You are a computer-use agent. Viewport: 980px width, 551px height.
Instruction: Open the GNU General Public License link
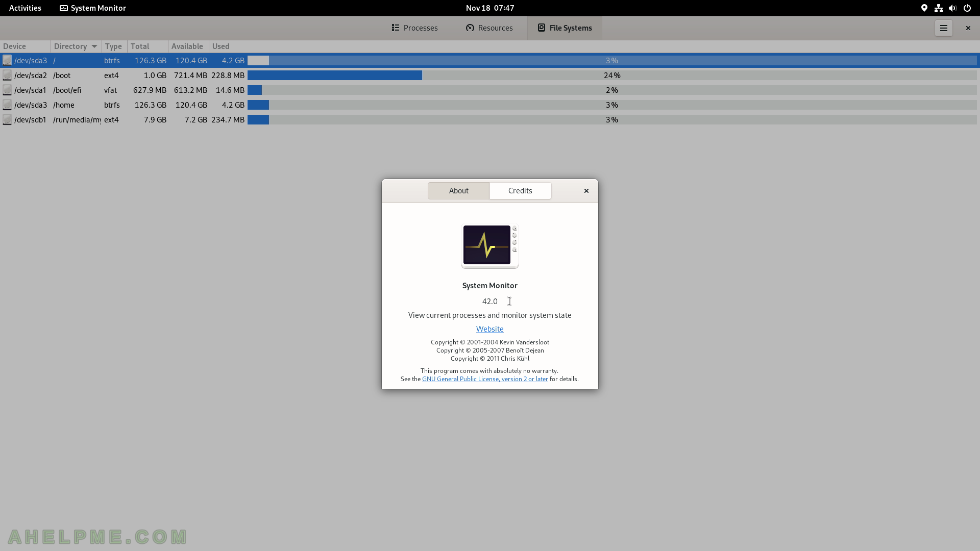pos(485,379)
